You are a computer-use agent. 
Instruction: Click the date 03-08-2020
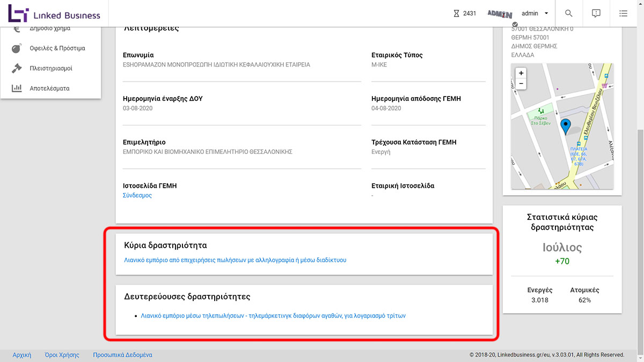(138, 108)
